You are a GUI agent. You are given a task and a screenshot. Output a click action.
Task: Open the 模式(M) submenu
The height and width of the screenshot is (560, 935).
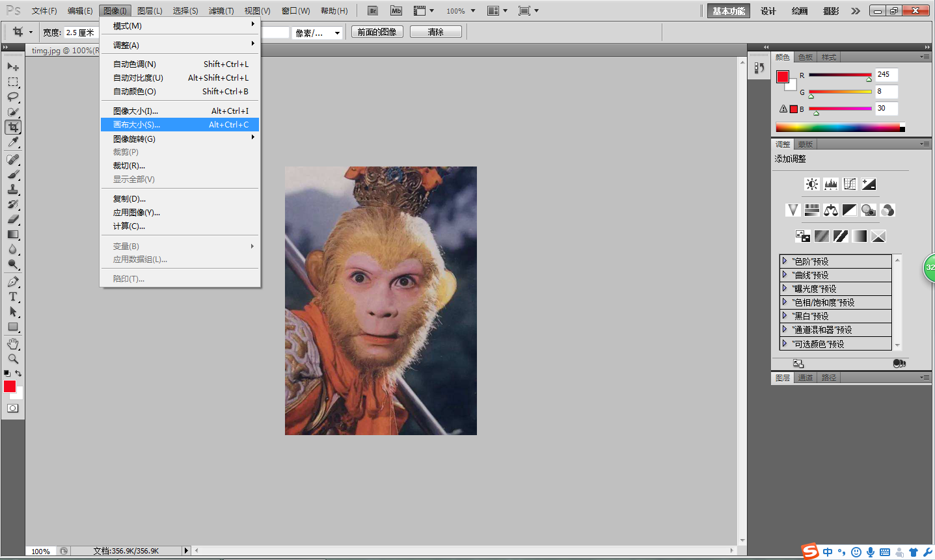point(180,26)
